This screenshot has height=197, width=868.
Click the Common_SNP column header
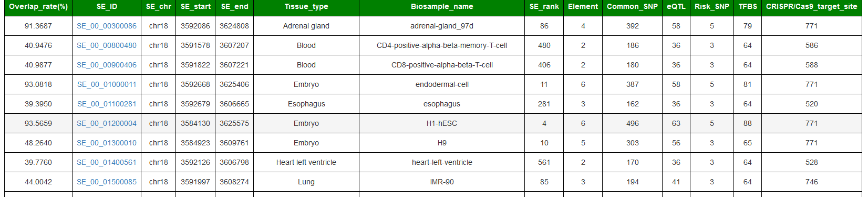632,7
